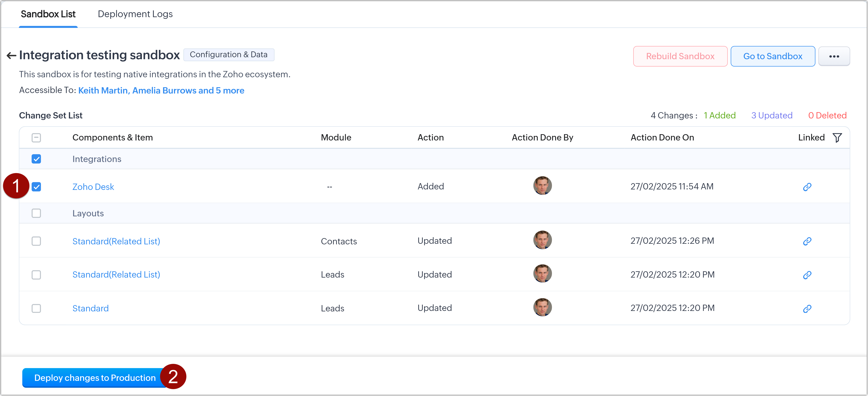
Task: Click linked icon for 12:20 PM Standard(Related List) row
Action: click(x=807, y=275)
